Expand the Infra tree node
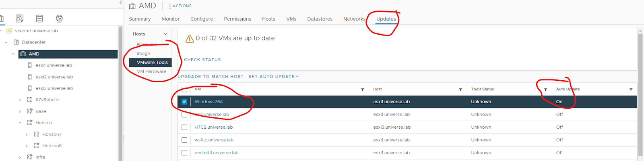644x161 pixels. point(20,157)
